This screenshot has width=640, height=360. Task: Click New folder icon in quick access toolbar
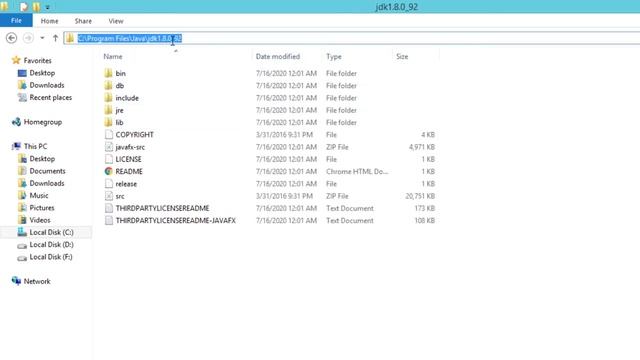[36, 7]
